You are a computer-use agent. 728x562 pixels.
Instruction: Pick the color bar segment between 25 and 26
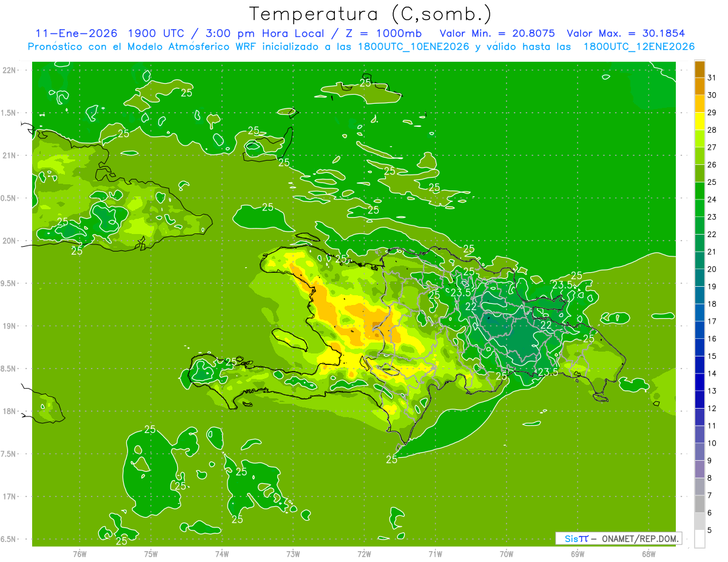[699, 173]
